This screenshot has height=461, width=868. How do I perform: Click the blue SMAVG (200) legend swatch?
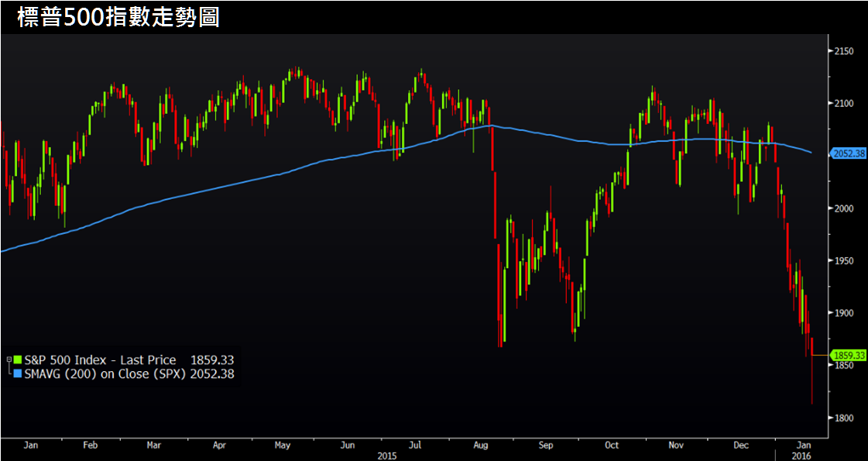pos(19,374)
